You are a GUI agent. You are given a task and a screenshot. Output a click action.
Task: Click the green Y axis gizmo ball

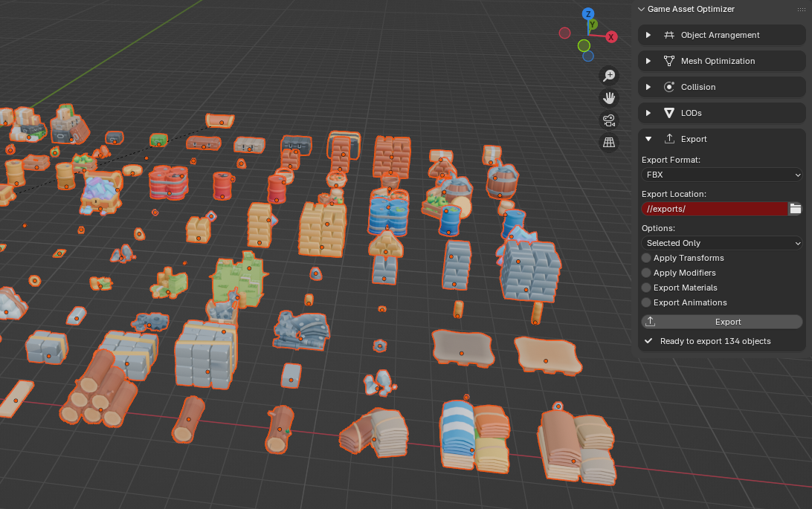593,25
